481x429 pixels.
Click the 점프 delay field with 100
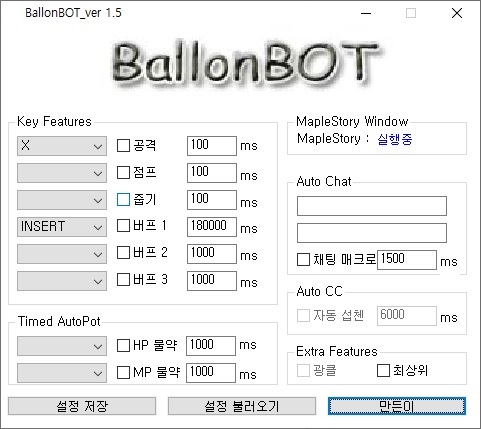[212, 173]
